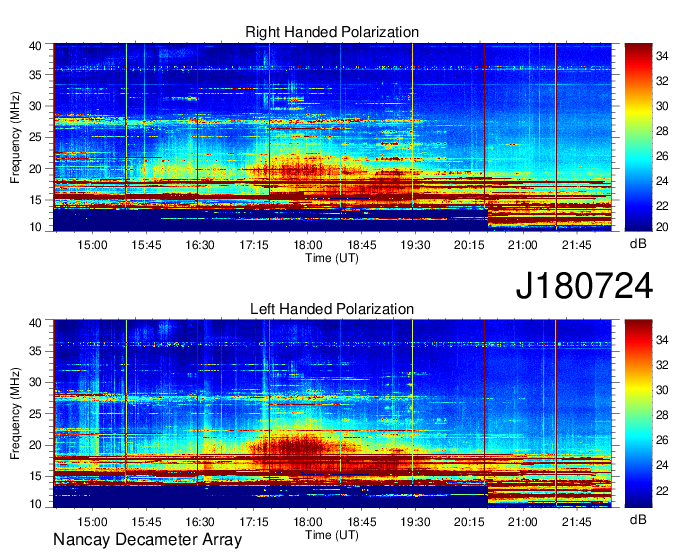Click 10 MHz tick on Right Handed frequency axis

(x=35, y=227)
